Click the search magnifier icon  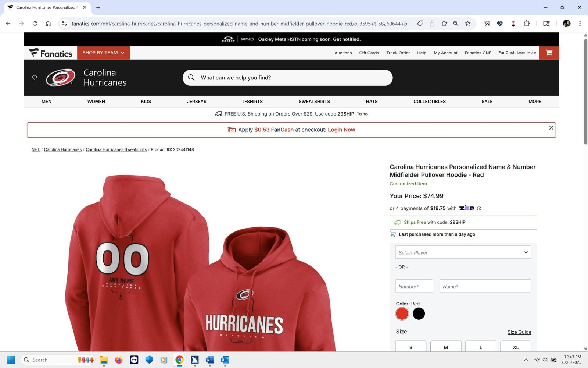click(191, 78)
